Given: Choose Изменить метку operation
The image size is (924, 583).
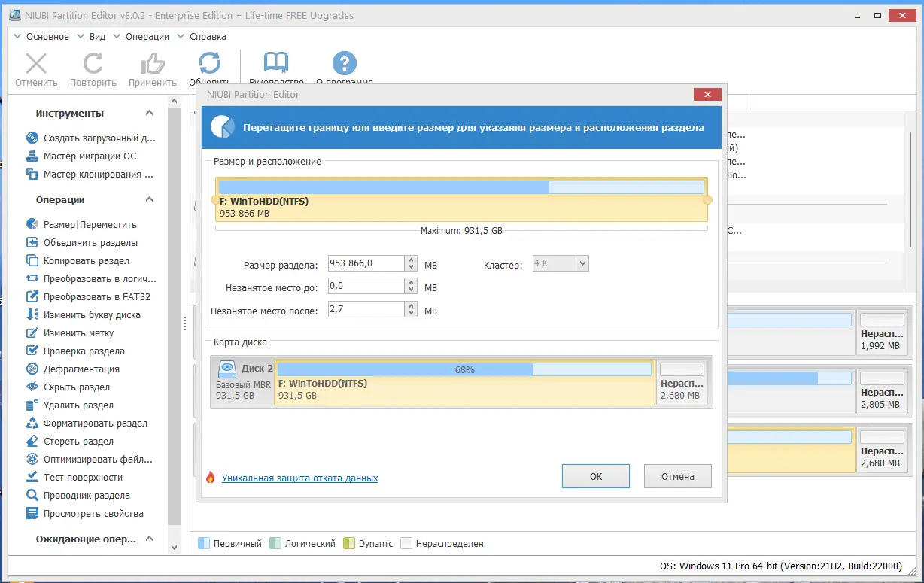Looking at the screenshot, I should [x=69, y=332].
